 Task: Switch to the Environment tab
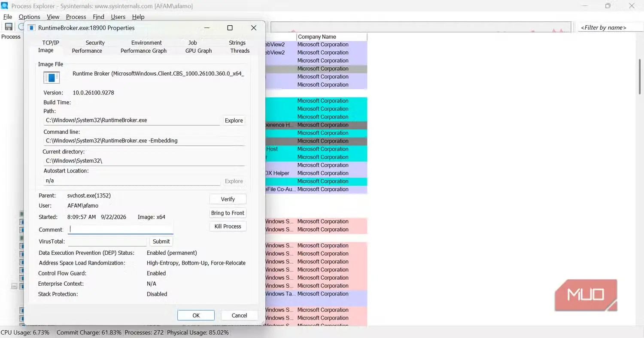(146, 42)
